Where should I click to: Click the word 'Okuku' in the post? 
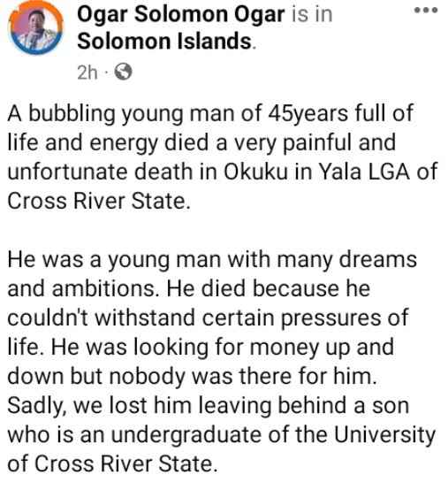coord(255,172)
